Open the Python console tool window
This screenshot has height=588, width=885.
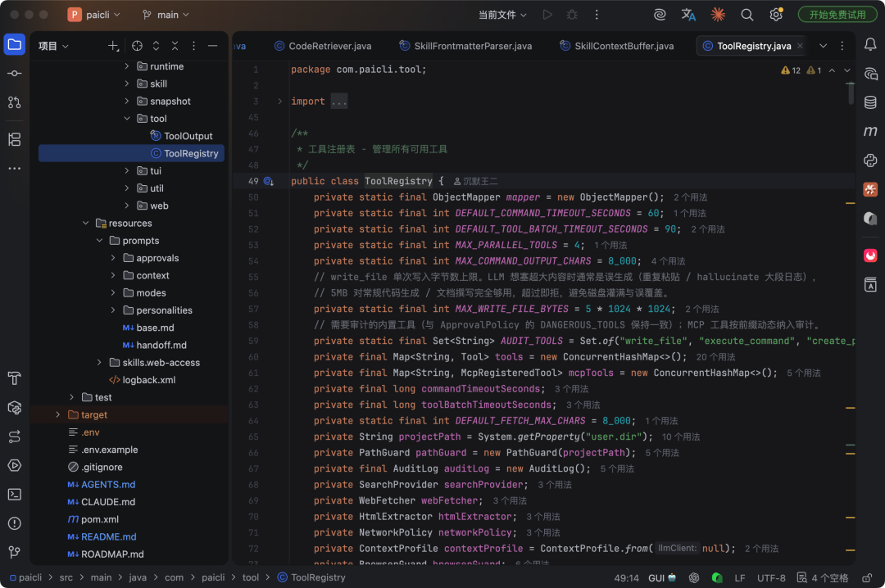[x=870, y=160]
